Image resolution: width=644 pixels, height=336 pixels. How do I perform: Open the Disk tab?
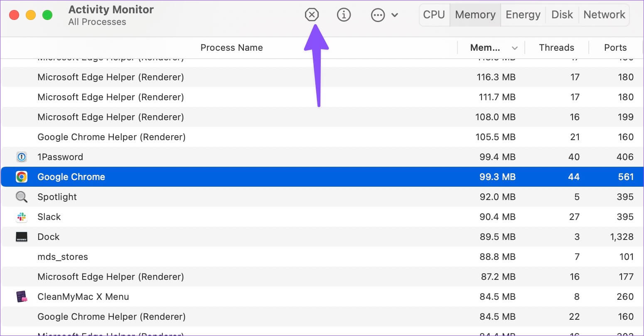(x=562, y=15)
